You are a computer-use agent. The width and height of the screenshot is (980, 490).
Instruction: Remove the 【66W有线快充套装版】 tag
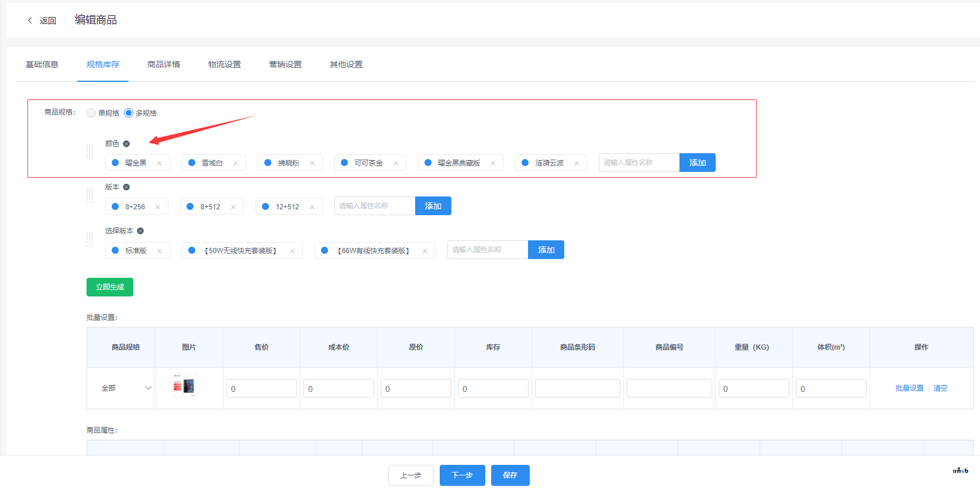[x=425, y=251]
